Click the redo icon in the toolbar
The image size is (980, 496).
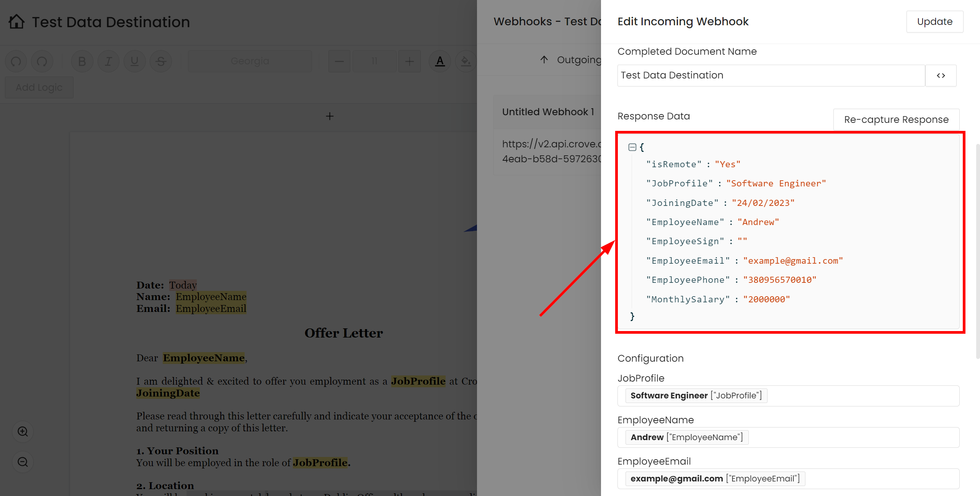click(42, 61)
